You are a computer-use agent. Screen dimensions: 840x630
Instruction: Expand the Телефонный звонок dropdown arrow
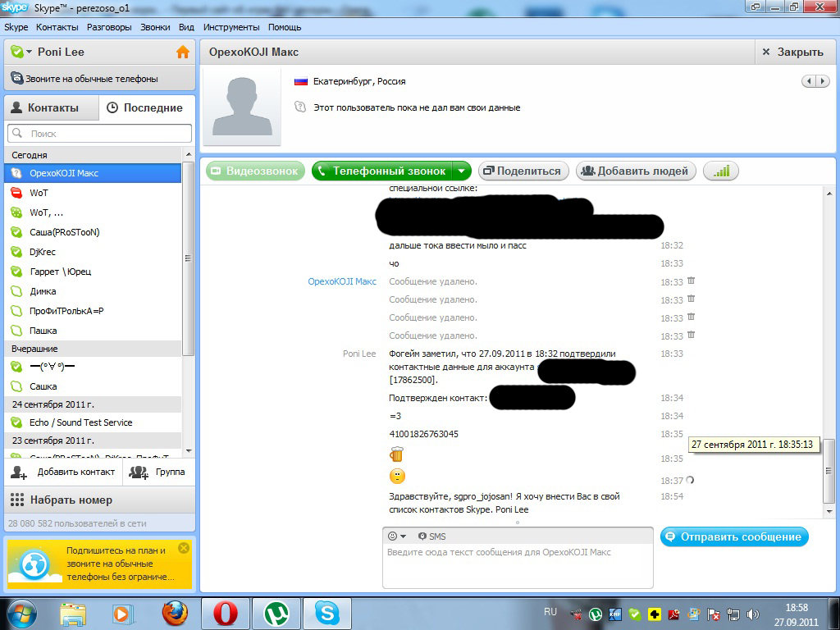pyautogui.click(x=462, y=171)
